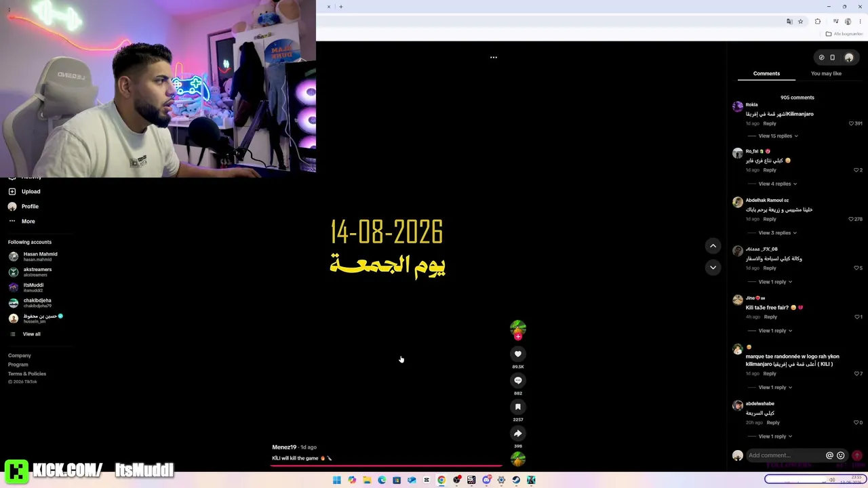Expand View 3 replies under Abdelhak Ramoul's comment

pyautogui.click(x=778, y=233)
